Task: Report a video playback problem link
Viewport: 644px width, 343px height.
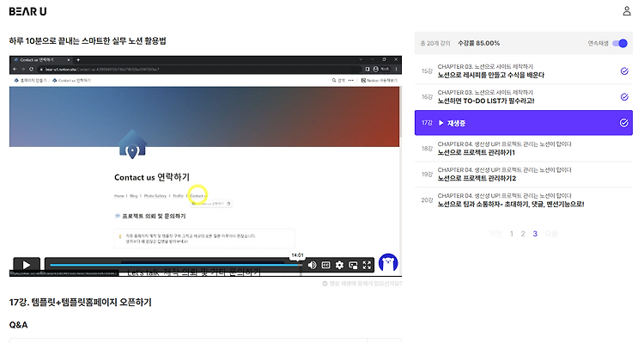Action: point(361,284)
